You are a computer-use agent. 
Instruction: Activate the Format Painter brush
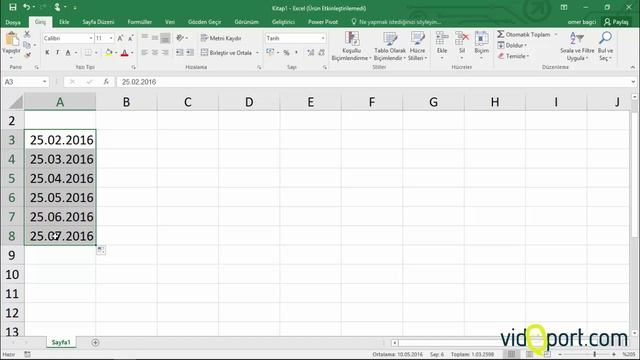pos(27,55)
